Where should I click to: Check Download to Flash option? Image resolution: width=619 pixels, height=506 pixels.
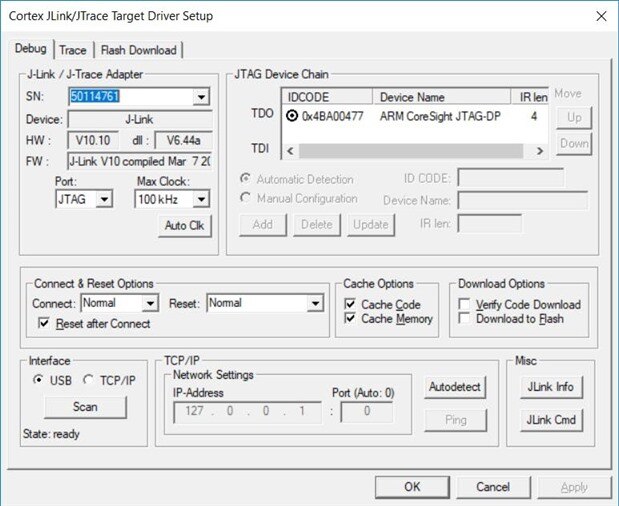[465, 318]
